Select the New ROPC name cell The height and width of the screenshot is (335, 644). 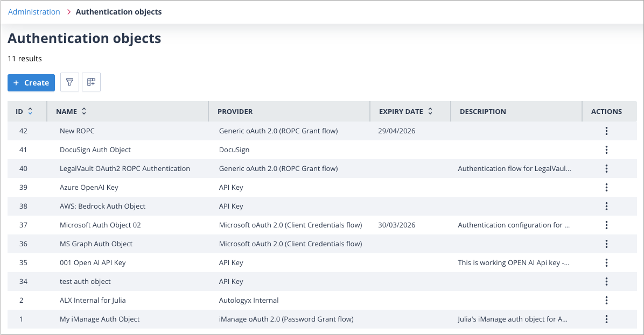[x=77, y=131]
